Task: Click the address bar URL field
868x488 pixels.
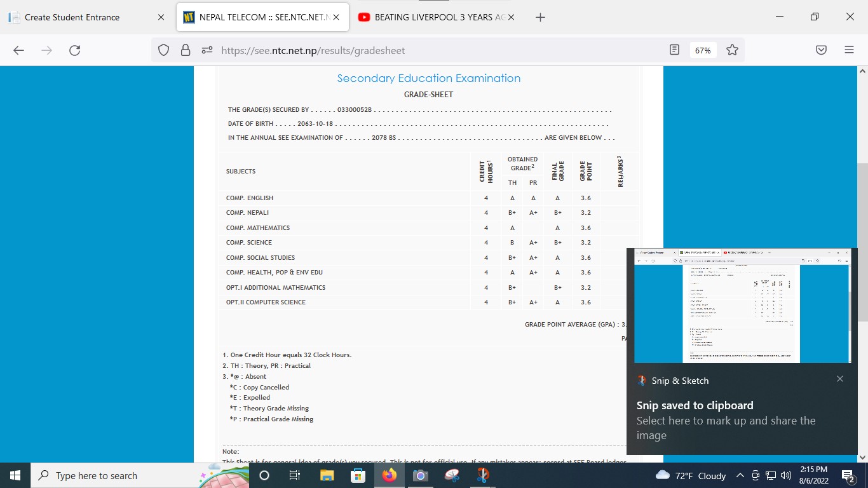Action: 432,50
